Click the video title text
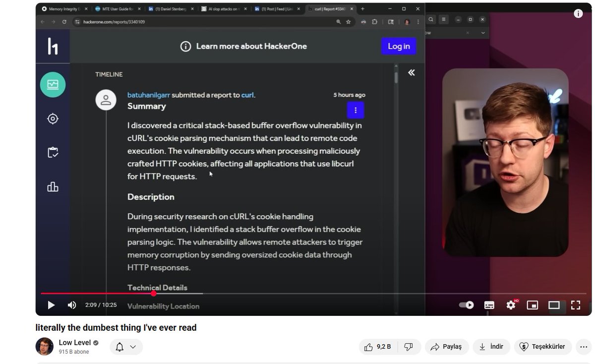 click(x=116, y=327)
